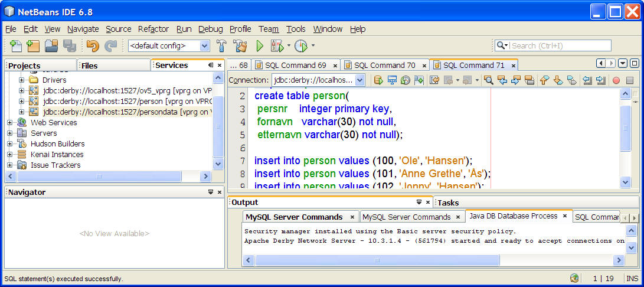This screenshot has width=644, height=287.
Task: Expand the Web Services tree node
Action: click(10, 122)
